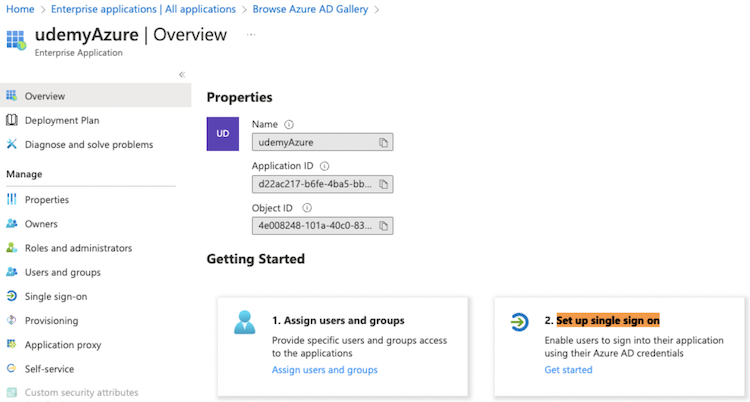750x402 pixels.
Task: Go to Users and groups menu item
Action: [62, 272]
